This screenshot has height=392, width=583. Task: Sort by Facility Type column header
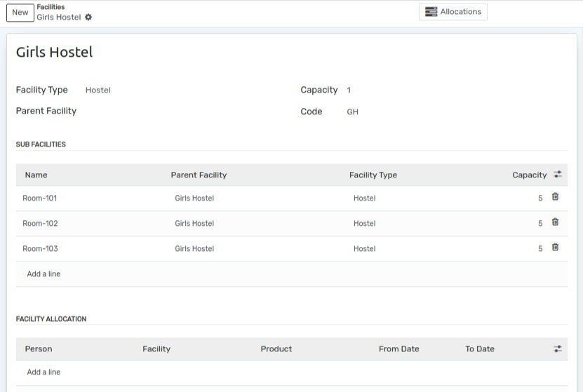373,175
